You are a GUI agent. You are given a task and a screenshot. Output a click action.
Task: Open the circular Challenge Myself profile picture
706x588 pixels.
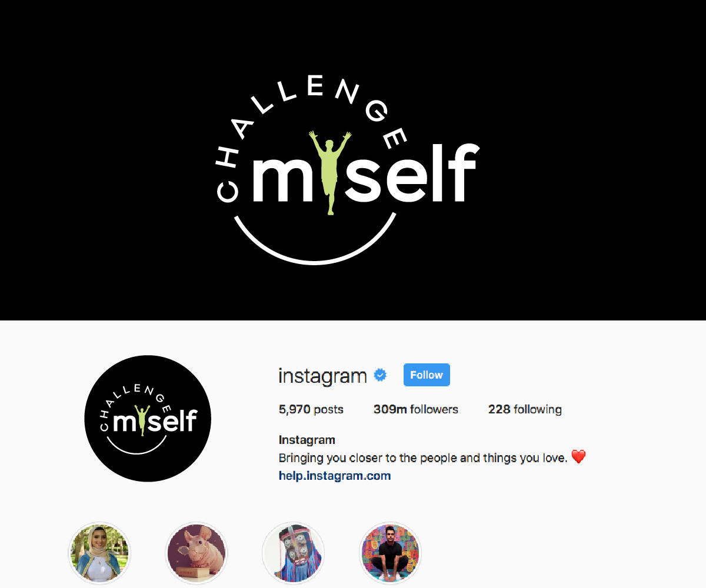(148, 419)
